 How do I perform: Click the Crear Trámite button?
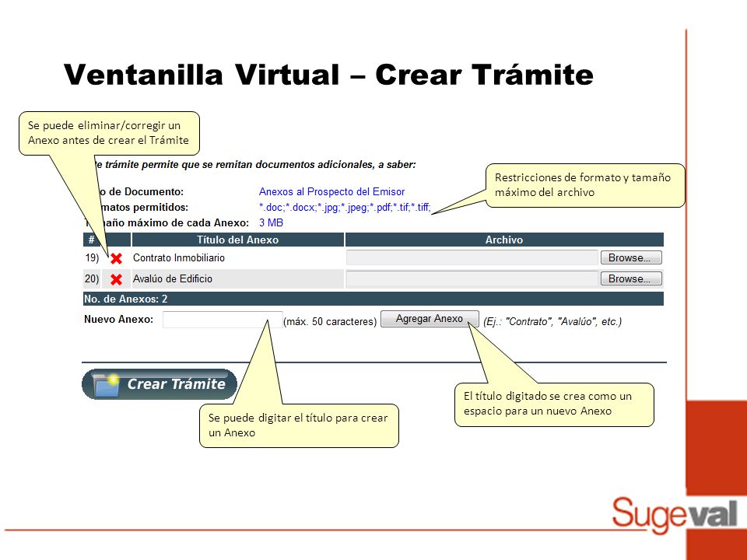pos(160,383)
